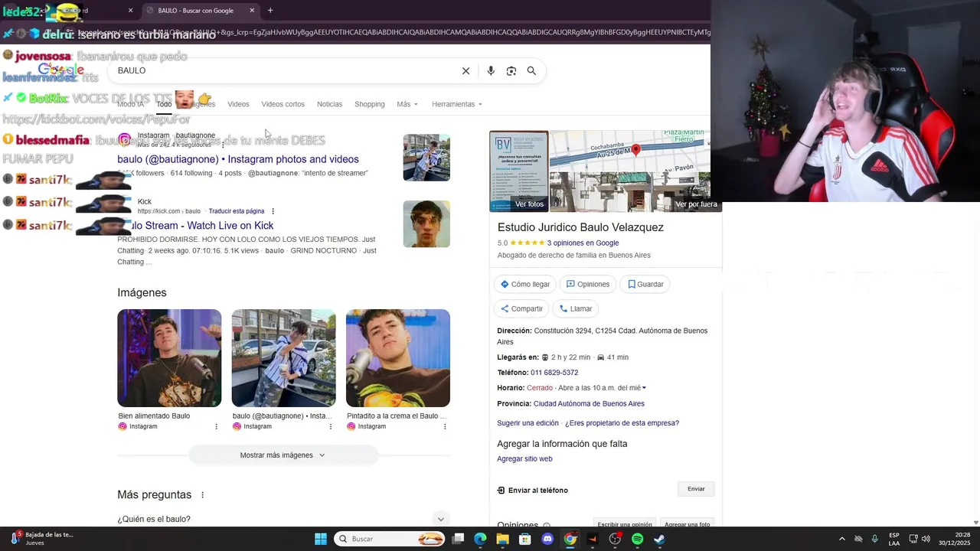
Task: Expand question ¿Quién es el baulo?
Action: click(x=283, y=519)
